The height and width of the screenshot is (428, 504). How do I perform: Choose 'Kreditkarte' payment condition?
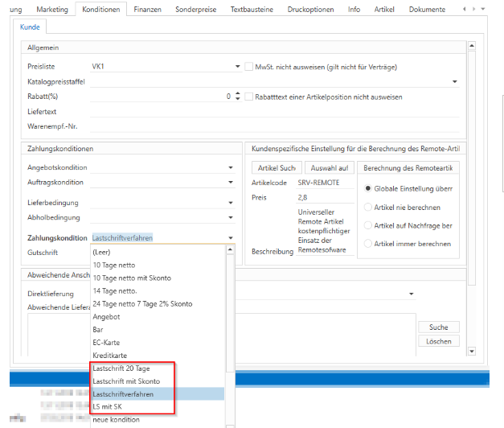110,355
